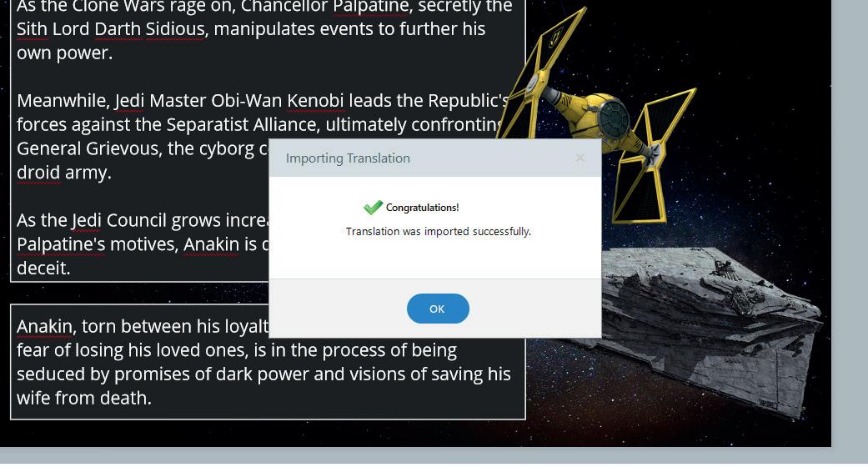
Task: Click the Importing Translation title bar
Action: [435, 158]
